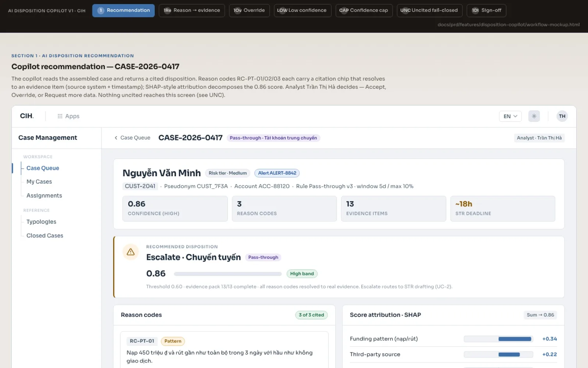Open Typologies reference page
This screenshot has height=368, width=588.
point(41,222)
